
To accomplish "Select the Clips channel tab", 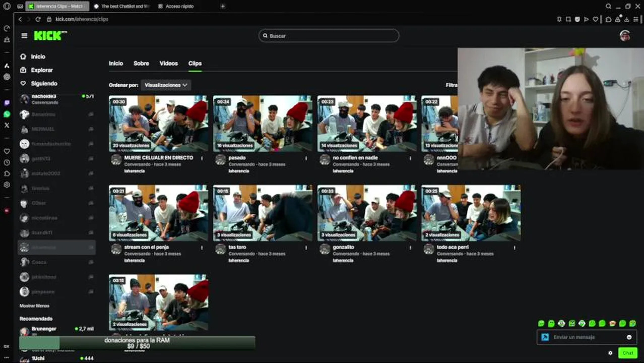I will click(195, 64).
